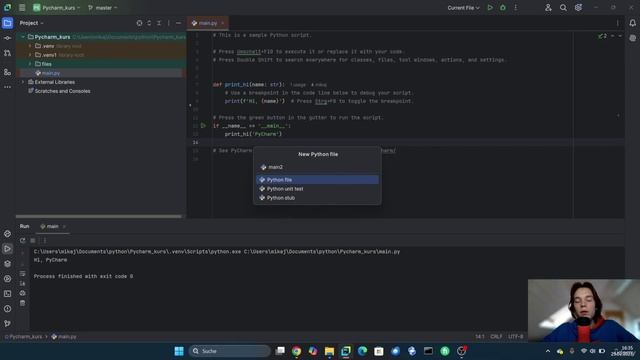Open more run actions menu
Image resolution: width=640 pixels, height=360 pixels.
[x=516, y=8]
